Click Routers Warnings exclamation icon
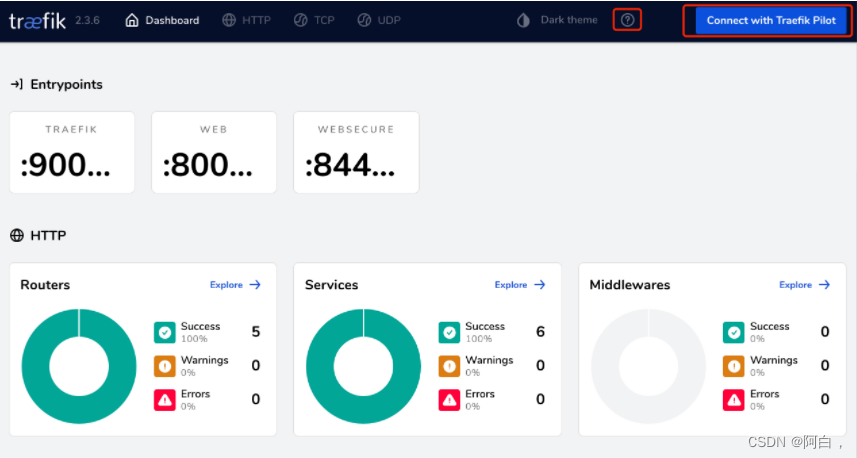 (x=165, y=366)
